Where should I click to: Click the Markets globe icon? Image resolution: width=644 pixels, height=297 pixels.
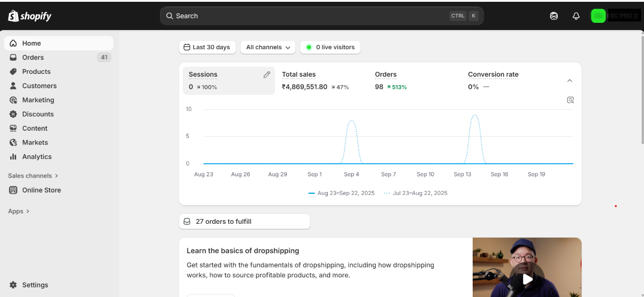(13, 142)
